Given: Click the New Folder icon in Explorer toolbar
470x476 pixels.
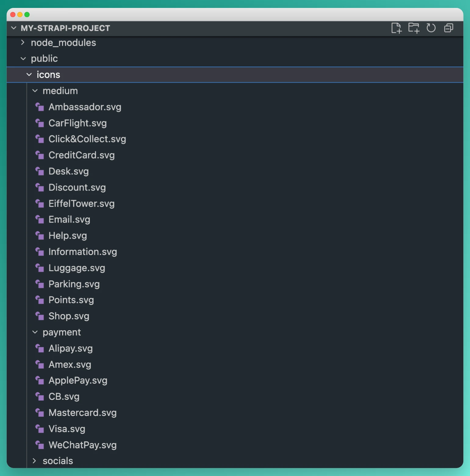Looking at the screenshot, I should 414,28.
